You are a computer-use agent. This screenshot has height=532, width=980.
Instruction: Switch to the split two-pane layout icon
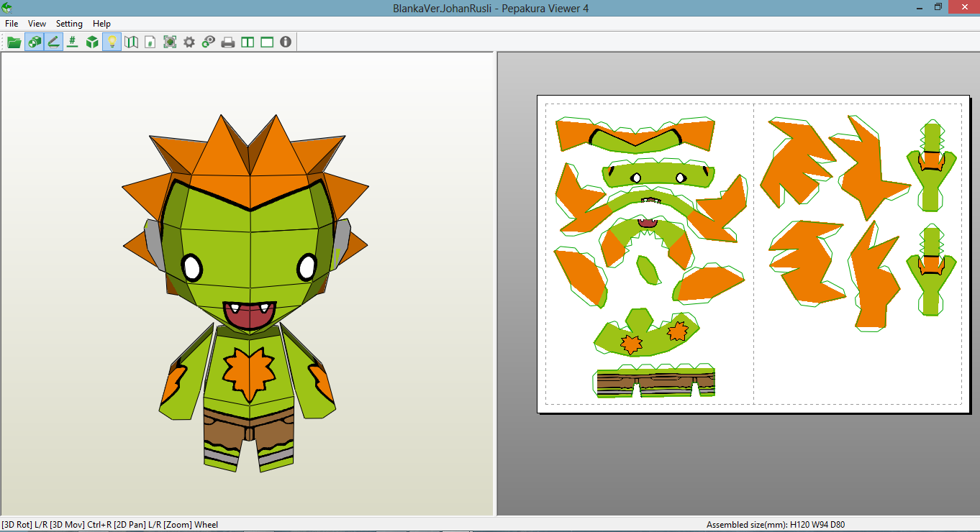click(248, 42)
